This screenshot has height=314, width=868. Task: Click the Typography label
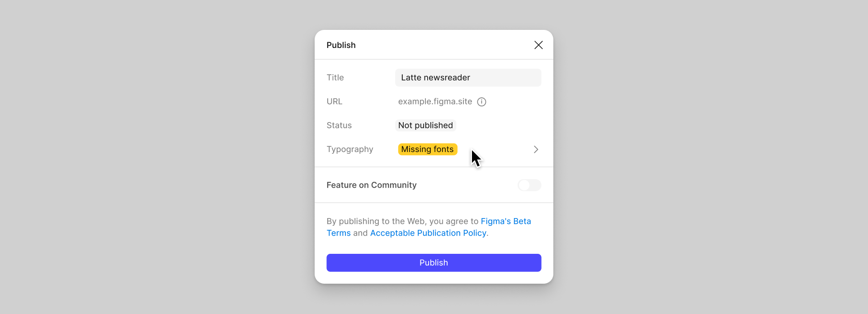[350, 149]
